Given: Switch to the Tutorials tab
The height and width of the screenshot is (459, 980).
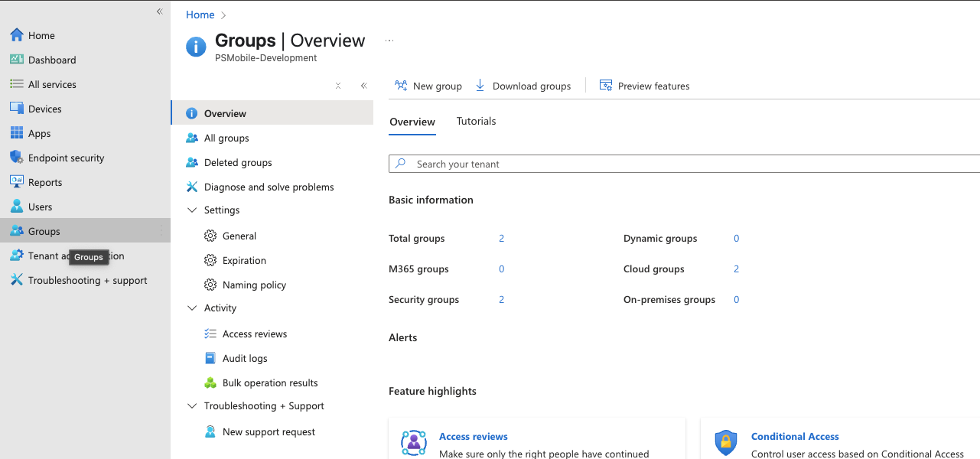Looking at the screenshot, I should point(476,121).
